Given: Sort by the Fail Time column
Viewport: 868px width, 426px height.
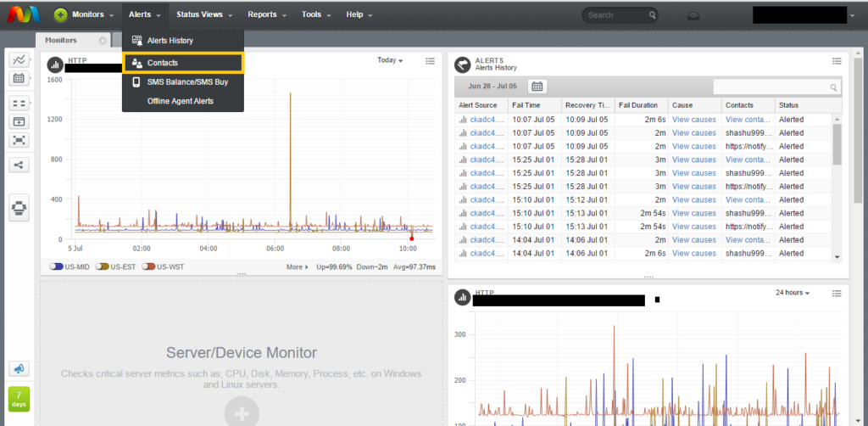Looking at the screenshot, I should 535,105.
